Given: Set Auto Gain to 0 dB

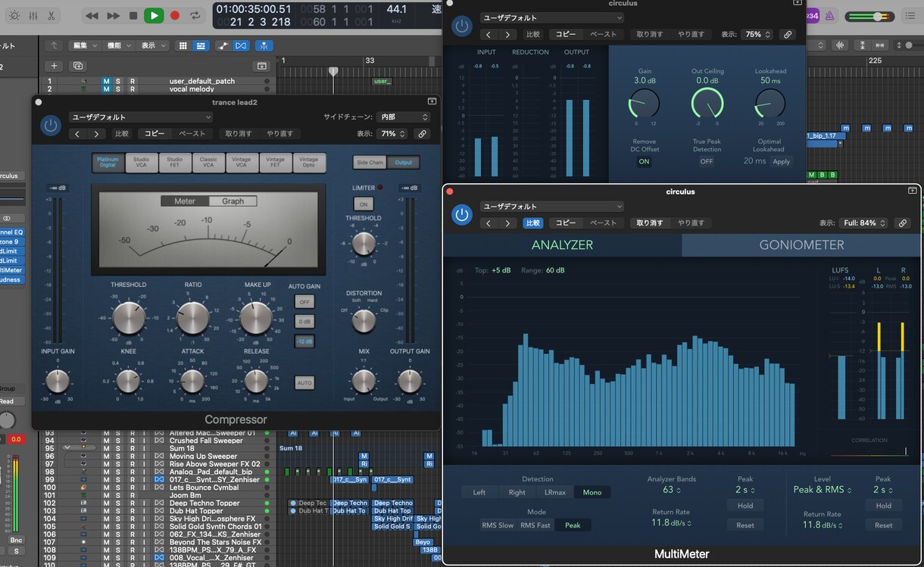Looking at the screenshot, I should tap(304, 321).
